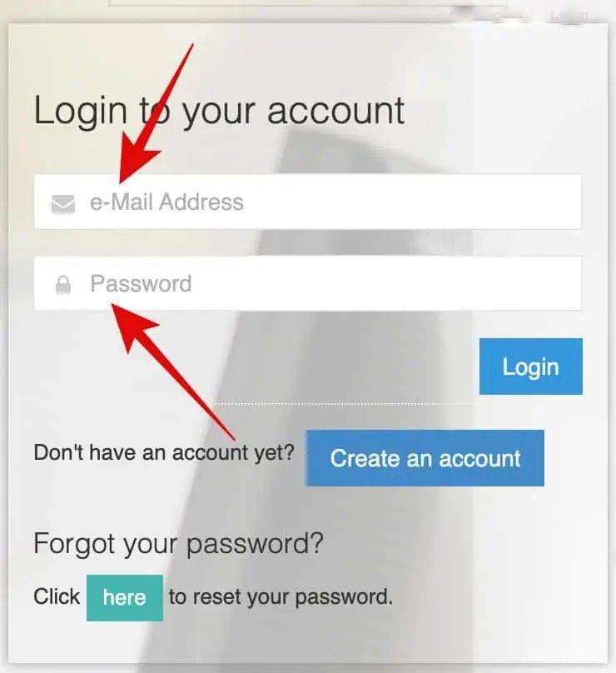Click the "to reset your password." text

click(281, 597)
